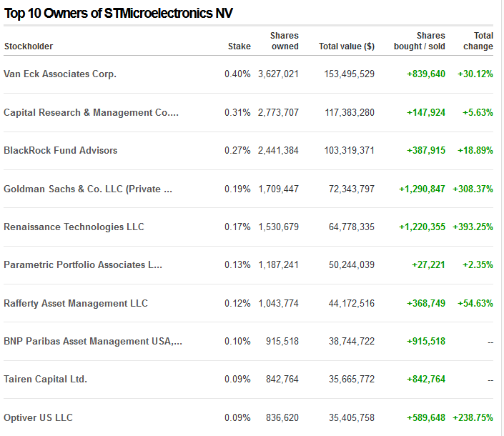The height and width of the screenshot is (436, 504).
Task: Open BNP Paribas Asset Management USA link
Action: tap(93, 341)
